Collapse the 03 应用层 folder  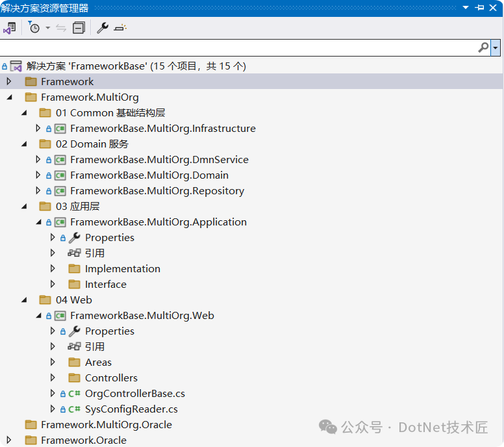point(24,207)
